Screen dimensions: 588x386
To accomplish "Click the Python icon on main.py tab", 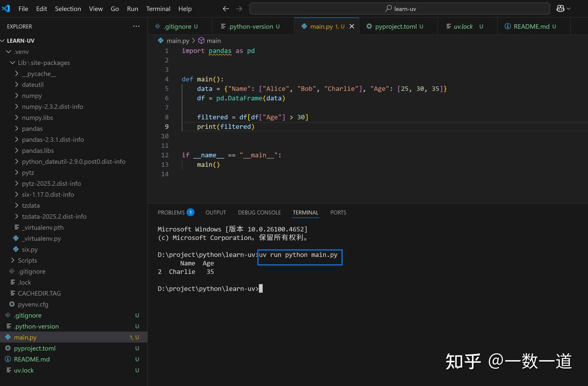I will pyautogui.click(x=304, y=26).
